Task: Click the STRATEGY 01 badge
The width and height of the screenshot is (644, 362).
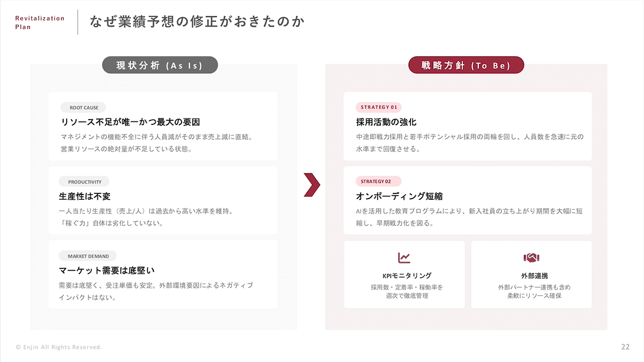Action: [379, 107]
